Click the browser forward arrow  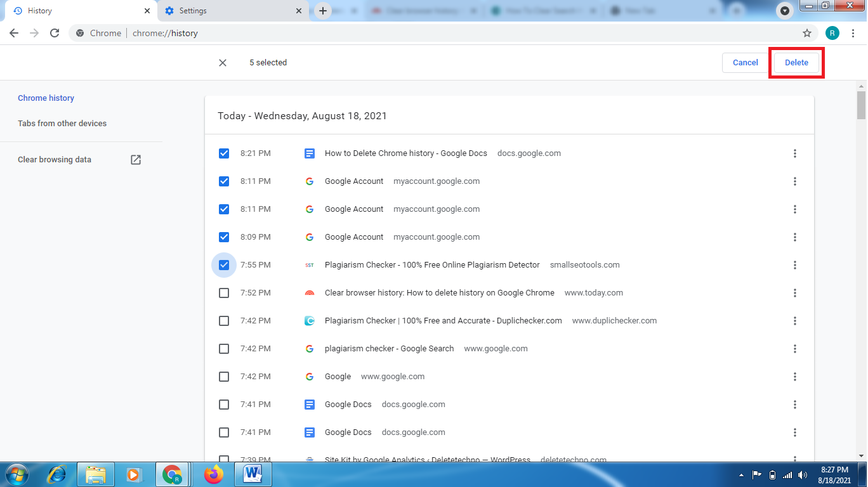click(x=34, y=33)
